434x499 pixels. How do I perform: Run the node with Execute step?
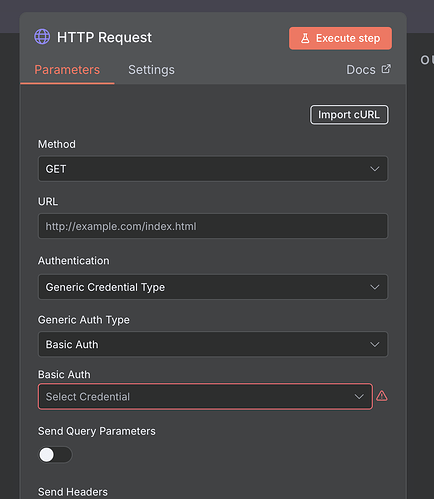pyautogui.click(x=340, y=38)
